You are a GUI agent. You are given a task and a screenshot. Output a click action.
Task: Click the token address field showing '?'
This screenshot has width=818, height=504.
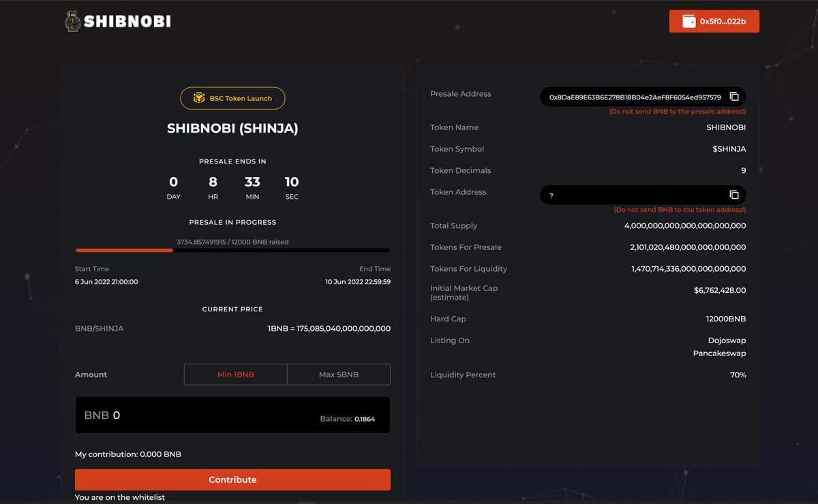(643, 195)
